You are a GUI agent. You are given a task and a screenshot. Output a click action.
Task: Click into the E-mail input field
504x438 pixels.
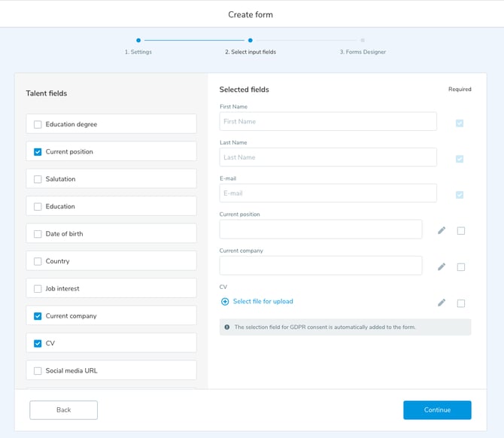coord(328,193)
